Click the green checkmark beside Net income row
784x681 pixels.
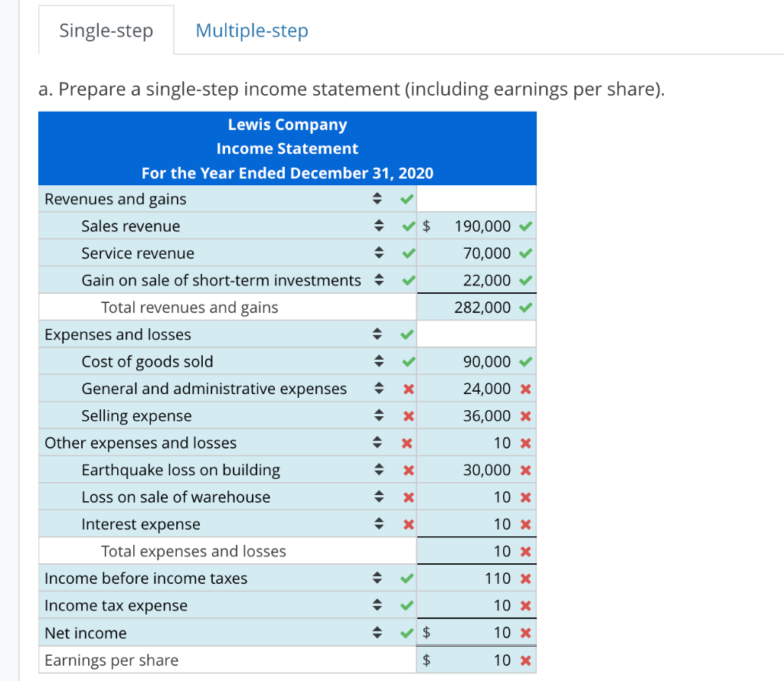click(x=407, y=633)
